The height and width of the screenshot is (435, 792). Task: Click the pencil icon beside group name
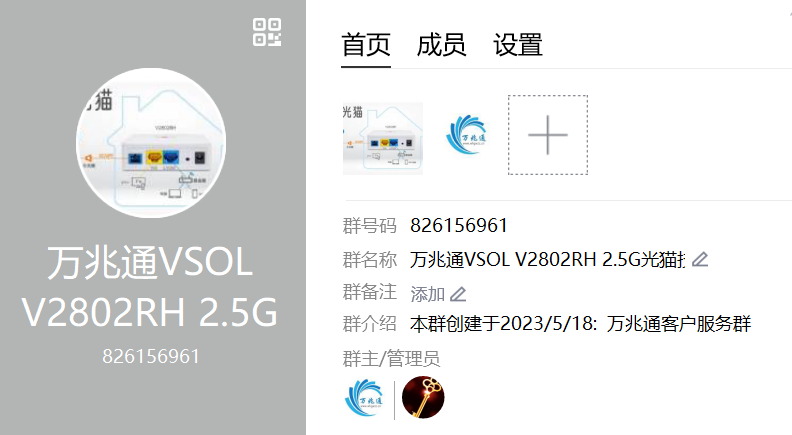pyautogui.click(x=700, y=260)
